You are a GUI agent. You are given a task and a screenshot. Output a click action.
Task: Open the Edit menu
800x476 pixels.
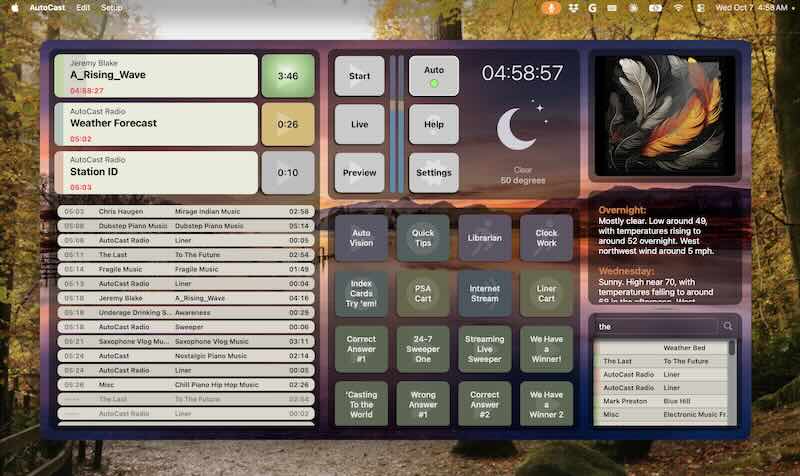click(x=83, y=8)
